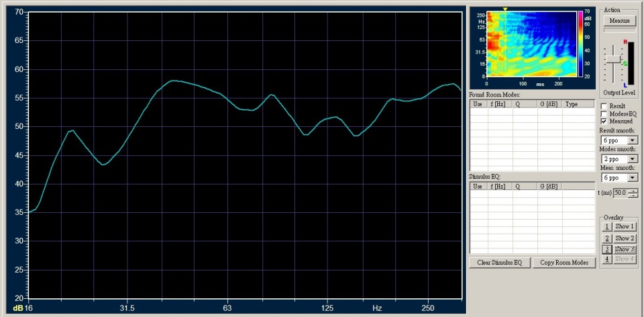Uncheck the Measured checkbox
The image size is (644, 317).
[604, 122]
